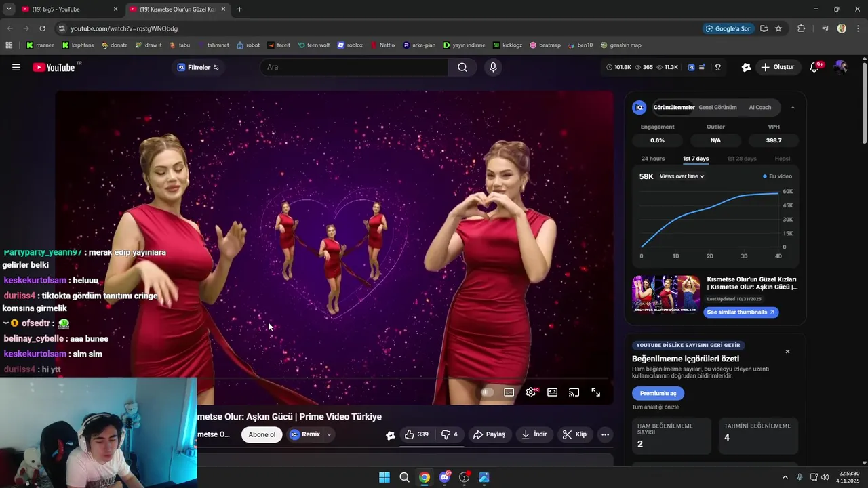
Task: Click Tüm analitiği önizle link
Action: point(655,407)
